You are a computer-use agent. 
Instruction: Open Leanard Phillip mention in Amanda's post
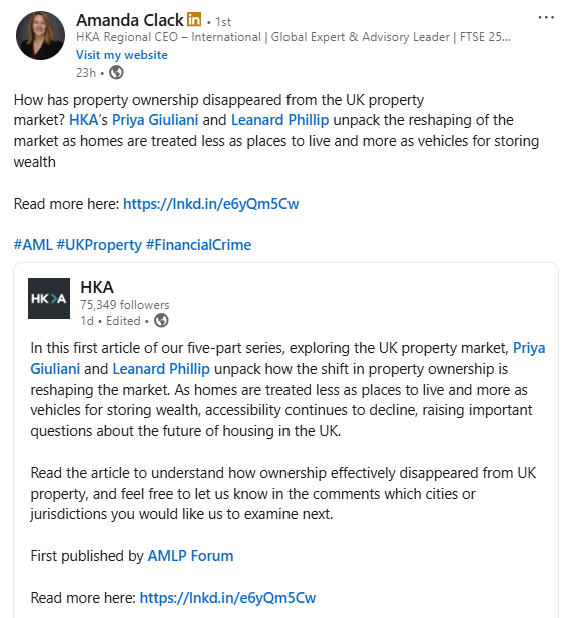pos(280,120)
